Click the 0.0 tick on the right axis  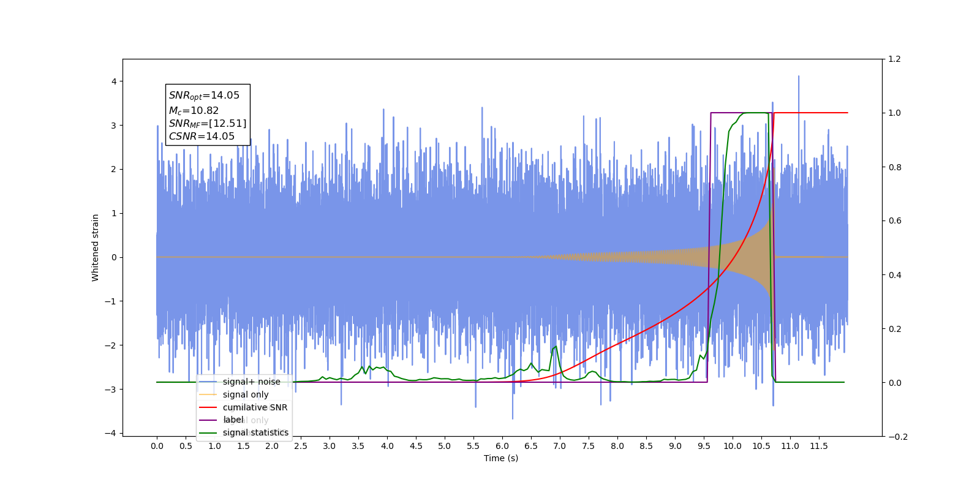pyautogui.click(x=894, y=383)
